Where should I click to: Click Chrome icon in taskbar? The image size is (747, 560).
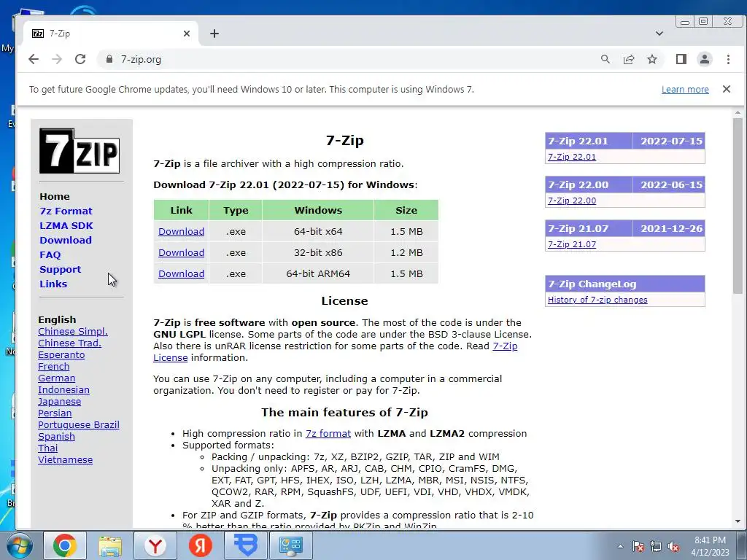[65, 545]
